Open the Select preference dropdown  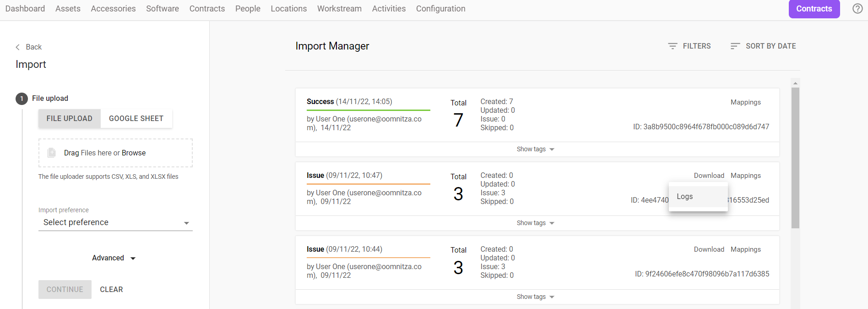(x=115, y=222)
